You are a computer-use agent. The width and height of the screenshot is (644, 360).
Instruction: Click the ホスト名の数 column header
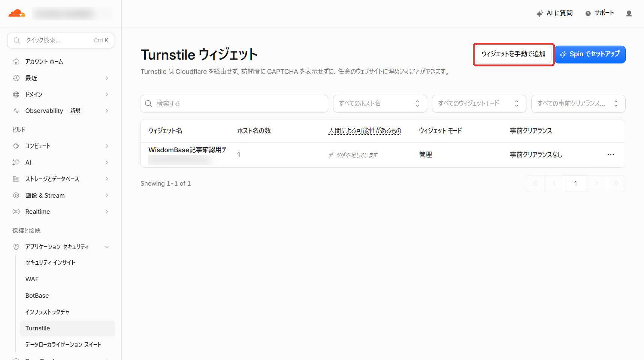(x=254, y=130)
